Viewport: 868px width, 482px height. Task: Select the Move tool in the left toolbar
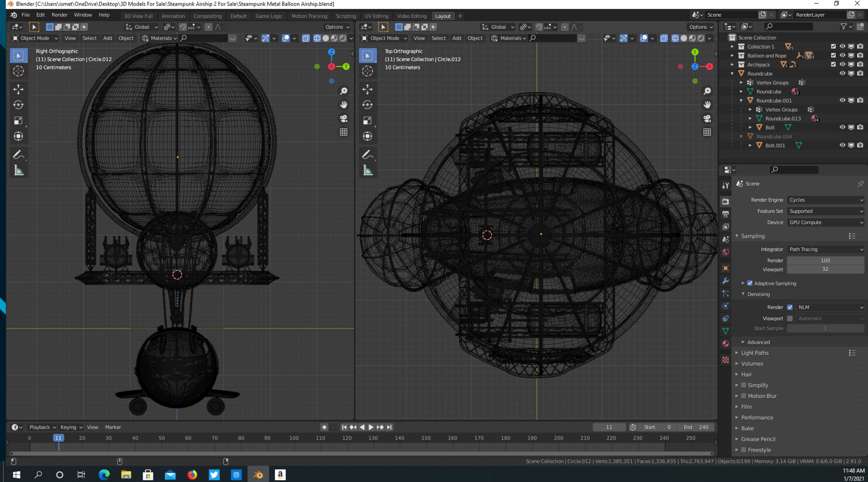[x=18, y=89]
